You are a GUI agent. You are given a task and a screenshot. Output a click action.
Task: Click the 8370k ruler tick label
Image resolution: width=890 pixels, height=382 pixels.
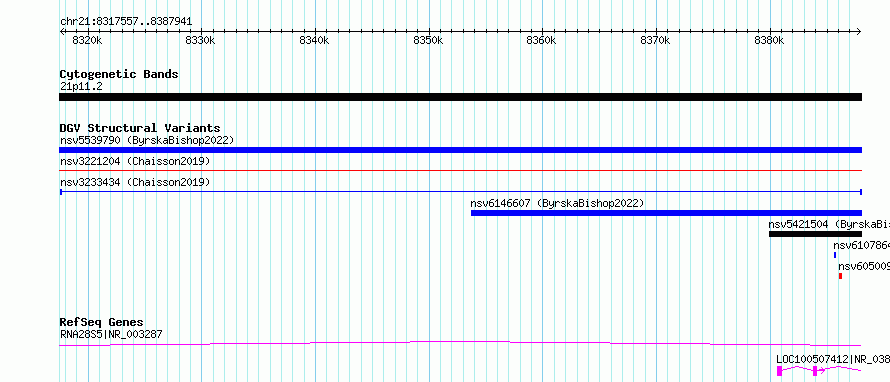pyautogui.click(x=655, y=41)
